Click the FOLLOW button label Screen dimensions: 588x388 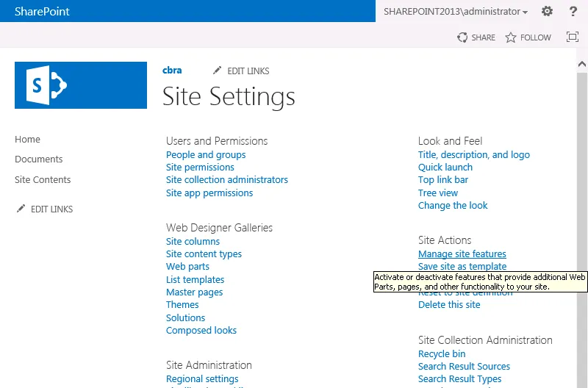tap(536, 37)
